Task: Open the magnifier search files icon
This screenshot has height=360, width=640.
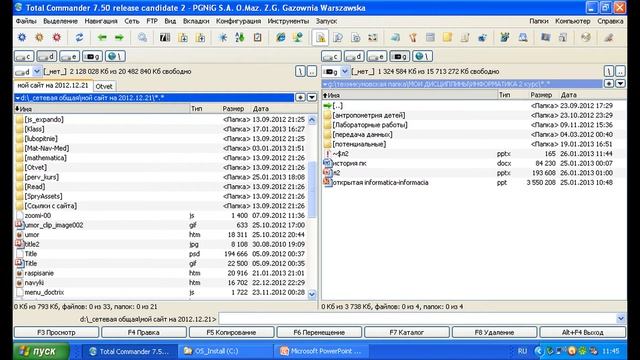Action: tap(142, 38)
